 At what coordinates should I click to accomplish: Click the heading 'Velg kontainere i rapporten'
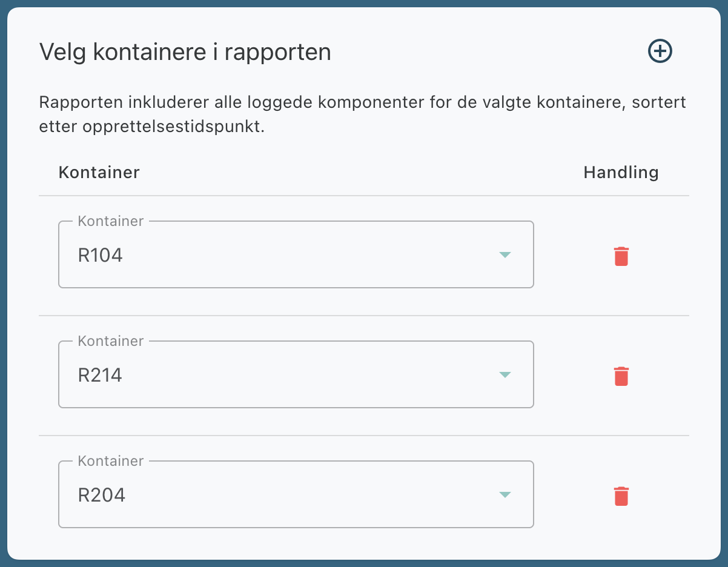point(185,52)
